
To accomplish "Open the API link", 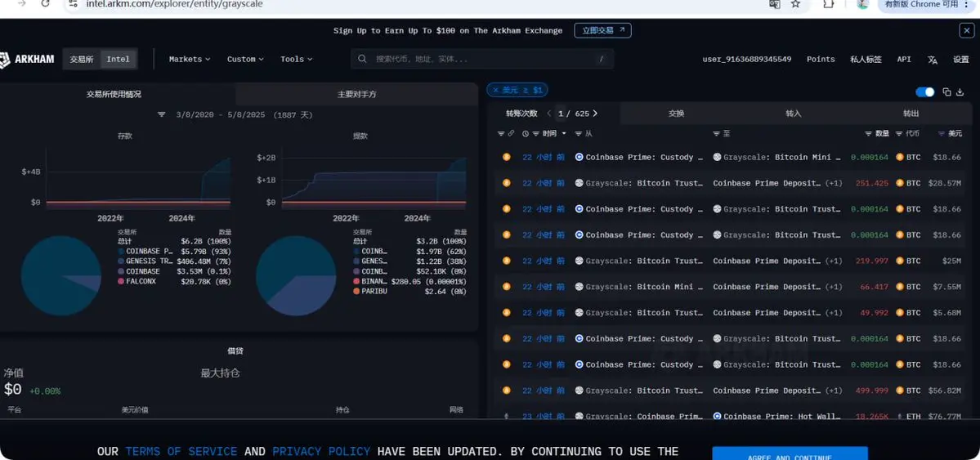I will (904, 60).
